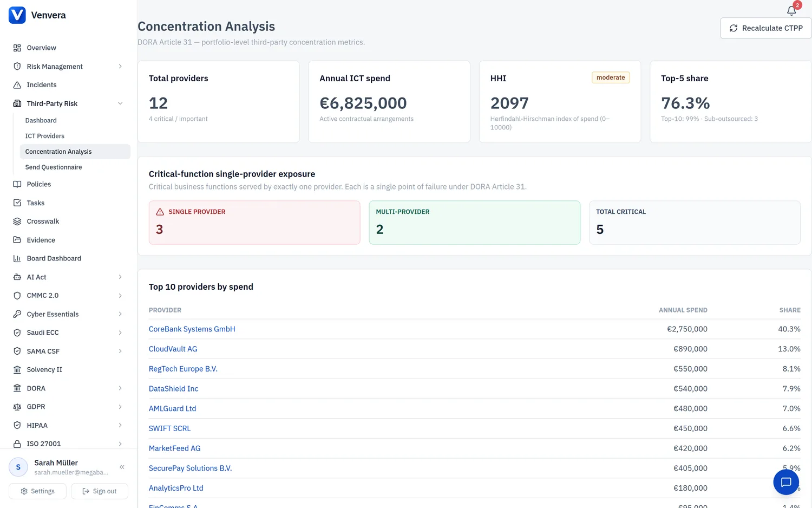Open the notifications bell
Screen dimensions: 812x508
791,10
